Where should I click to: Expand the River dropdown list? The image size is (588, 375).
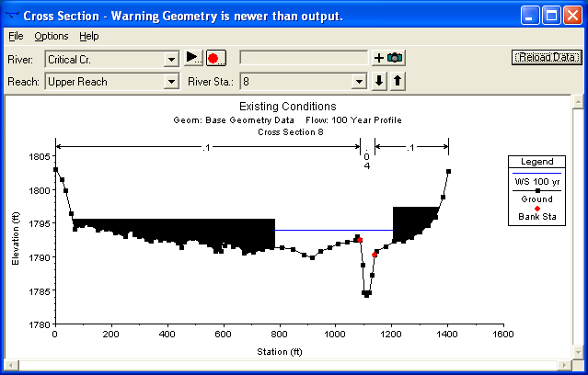tap(170, 59)
